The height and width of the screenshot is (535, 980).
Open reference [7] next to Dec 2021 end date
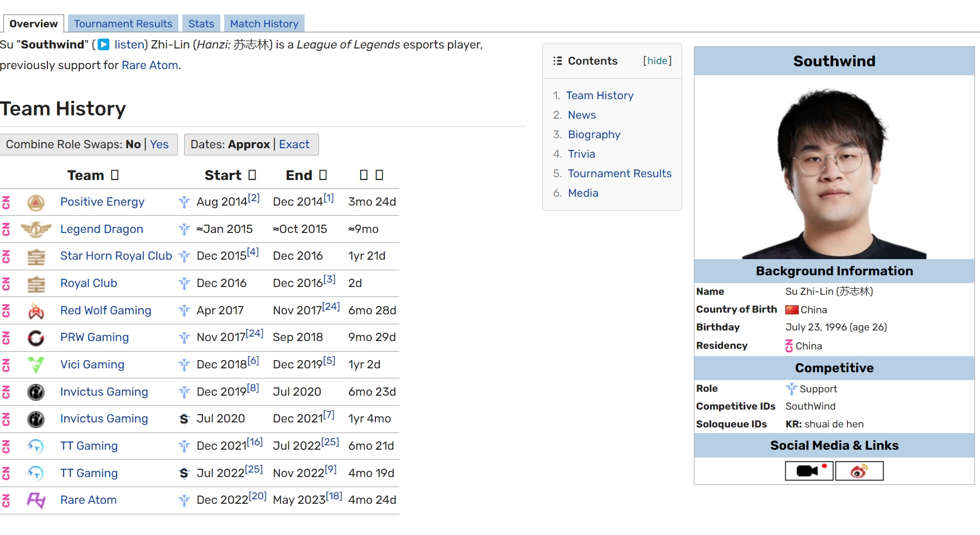[x=329, y=415]
